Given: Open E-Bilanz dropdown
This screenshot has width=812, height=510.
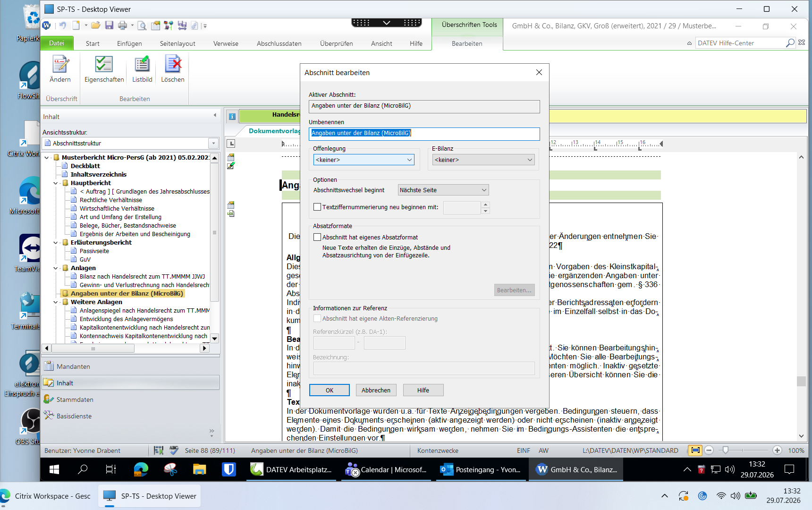Looking at the screenshot, I should click(x=483, y=160).
